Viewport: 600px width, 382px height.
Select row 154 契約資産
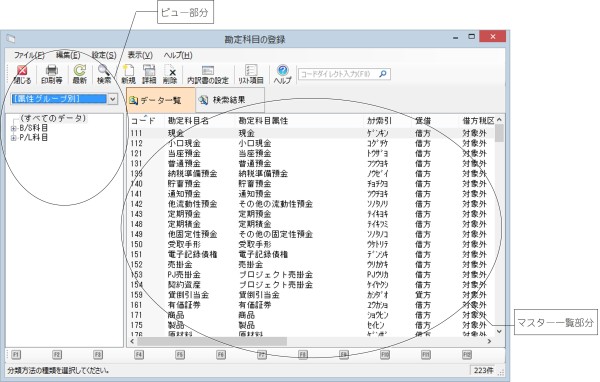[x=311, y=285]
